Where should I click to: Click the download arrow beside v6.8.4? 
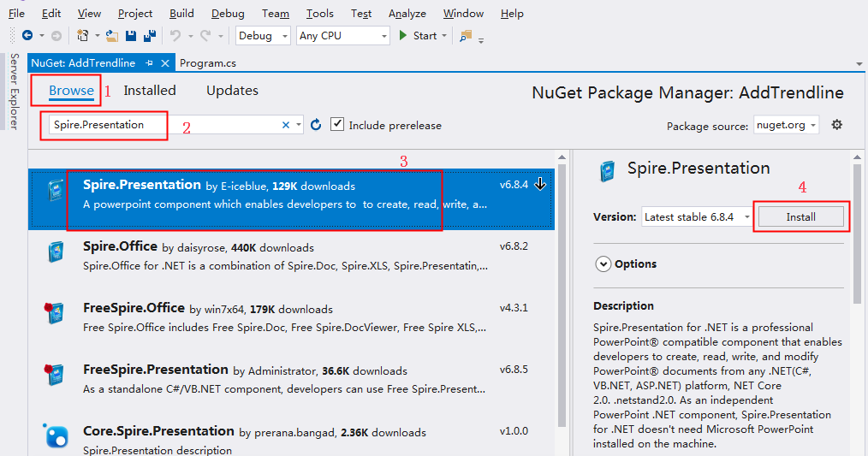[540, 184]
